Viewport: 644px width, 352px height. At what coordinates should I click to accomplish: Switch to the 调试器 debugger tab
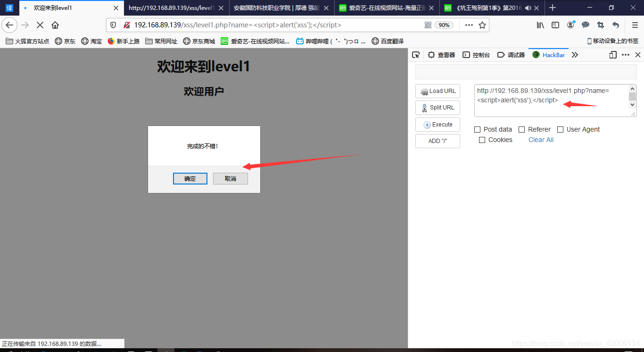(511, 55)
